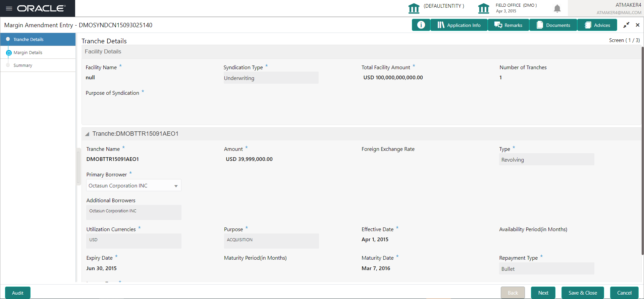Click the Purpose field showing ACQUISITION
This screenshot has width=644, height=299.
(x=271, y=241)
